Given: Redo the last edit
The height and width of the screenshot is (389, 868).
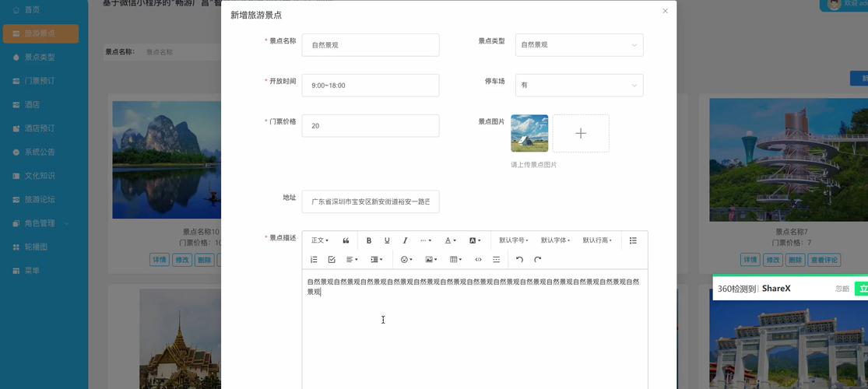Looking at the screenshot, I should click(x=537, y=260).
